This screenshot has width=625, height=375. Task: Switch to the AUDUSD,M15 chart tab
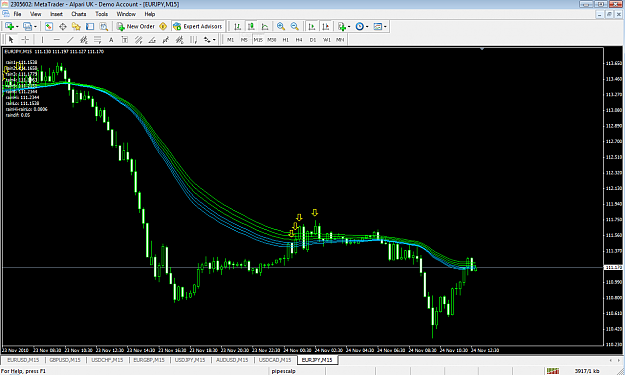tap(232, 360)
